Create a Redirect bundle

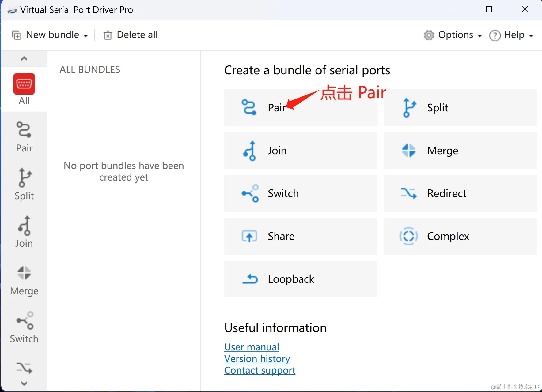tap(460, 193)
